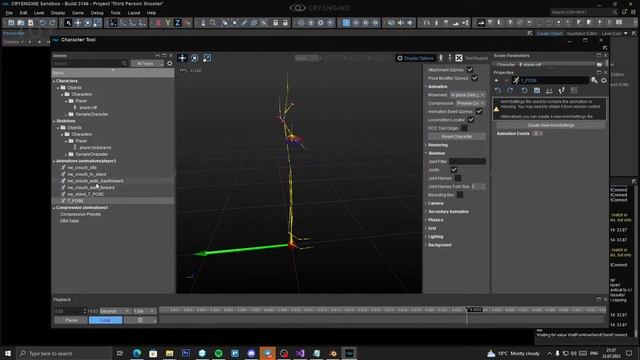Open playback speed dropdown

pos(144,311)
